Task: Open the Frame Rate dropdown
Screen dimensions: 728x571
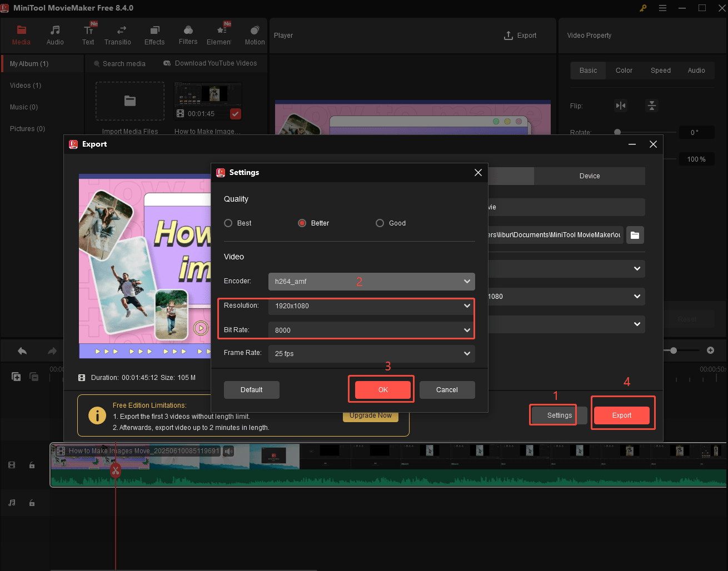Action: [x=371, y=354]
